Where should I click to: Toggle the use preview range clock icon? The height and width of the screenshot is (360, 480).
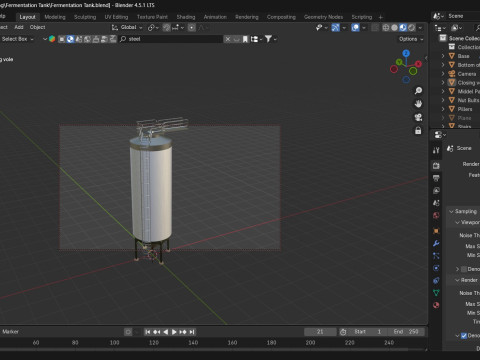tap(343, 332)
